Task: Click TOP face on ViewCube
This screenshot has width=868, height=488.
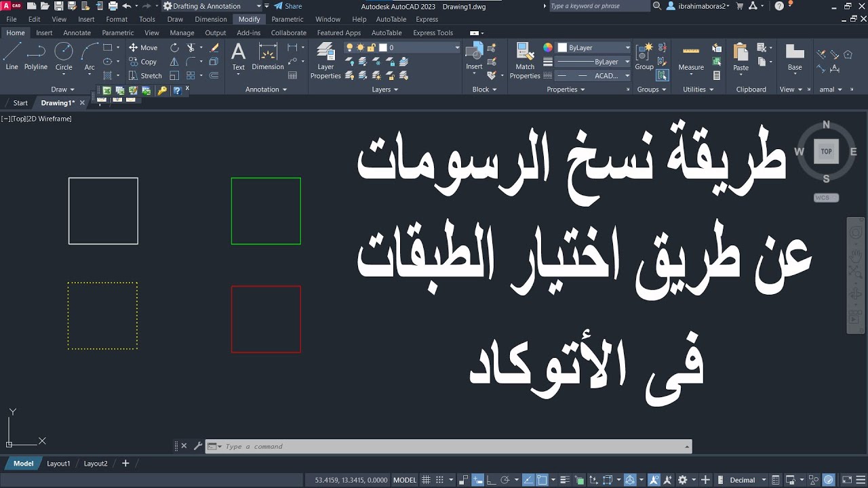Action: tap(826, 151)
